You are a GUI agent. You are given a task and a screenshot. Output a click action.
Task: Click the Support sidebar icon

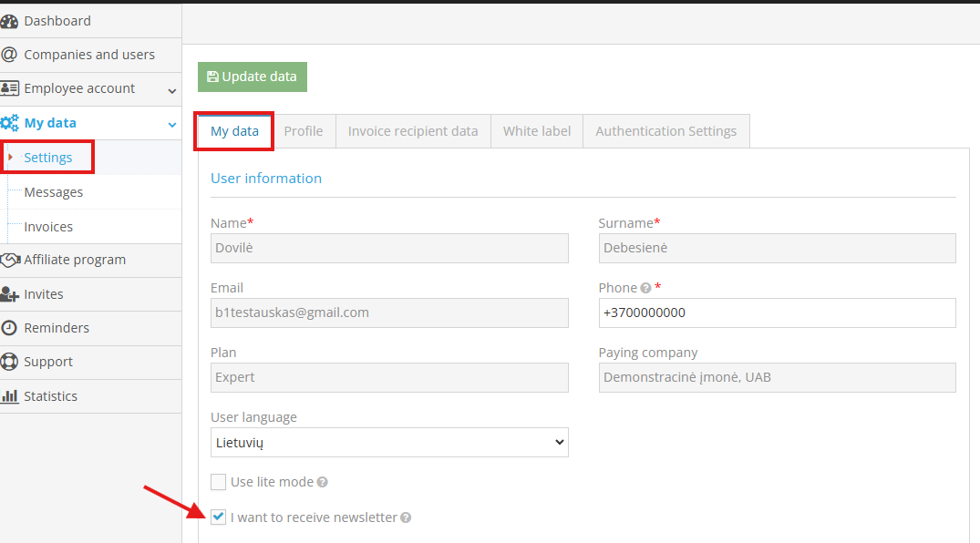point(13,362)
